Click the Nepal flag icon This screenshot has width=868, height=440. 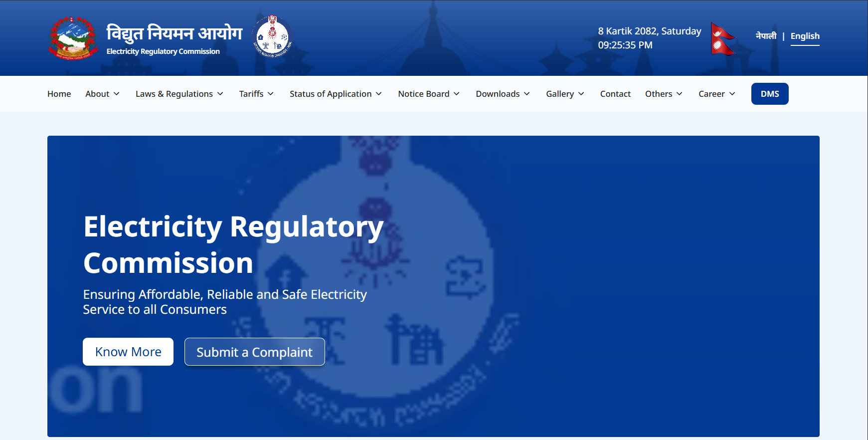point(722,38)
